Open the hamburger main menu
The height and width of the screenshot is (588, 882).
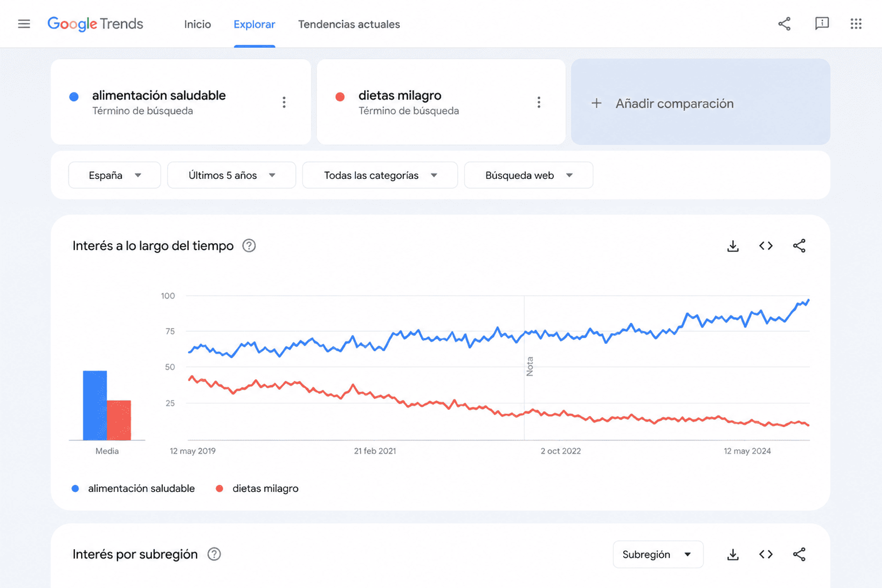[24, 24]
